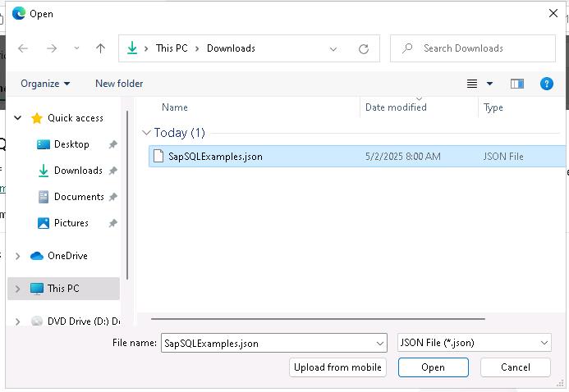This screenshot has width=569, height=392.
Task: Open the Recent locations dropdown arrow
Action: pos(76,48)
